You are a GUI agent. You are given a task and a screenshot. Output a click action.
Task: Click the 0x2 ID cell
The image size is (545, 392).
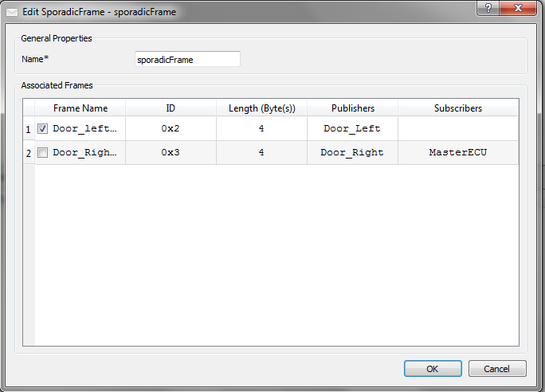point(171,129)
